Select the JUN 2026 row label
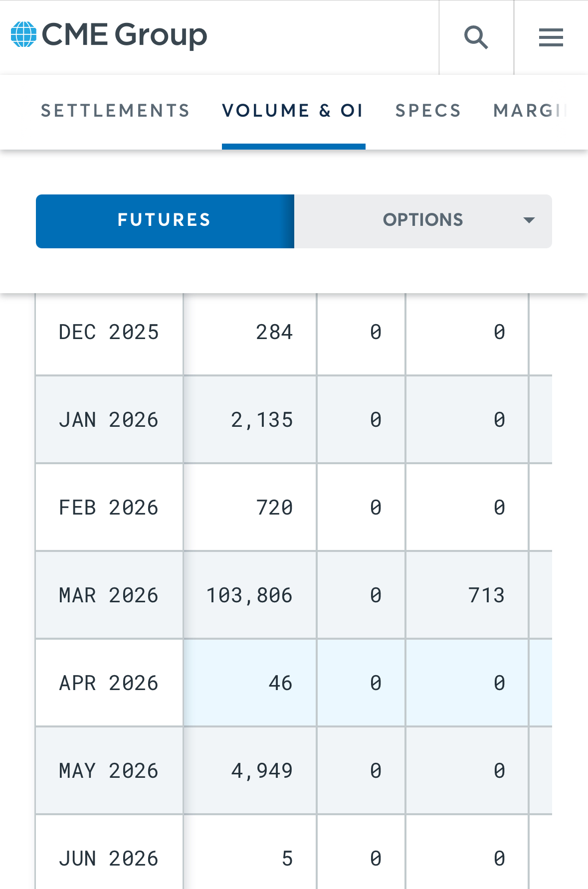The width and height of the screenshot is (588, 889). pos(109,859)
